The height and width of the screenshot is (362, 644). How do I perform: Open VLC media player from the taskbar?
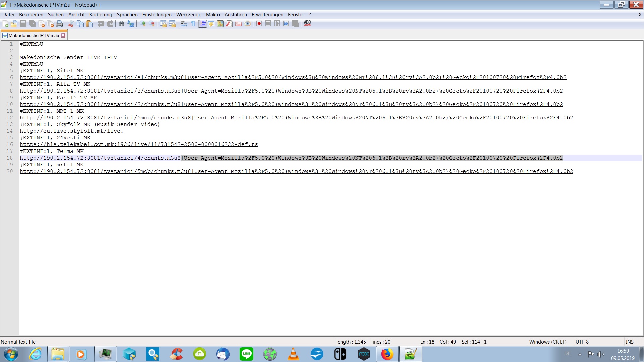pos(293,354)
